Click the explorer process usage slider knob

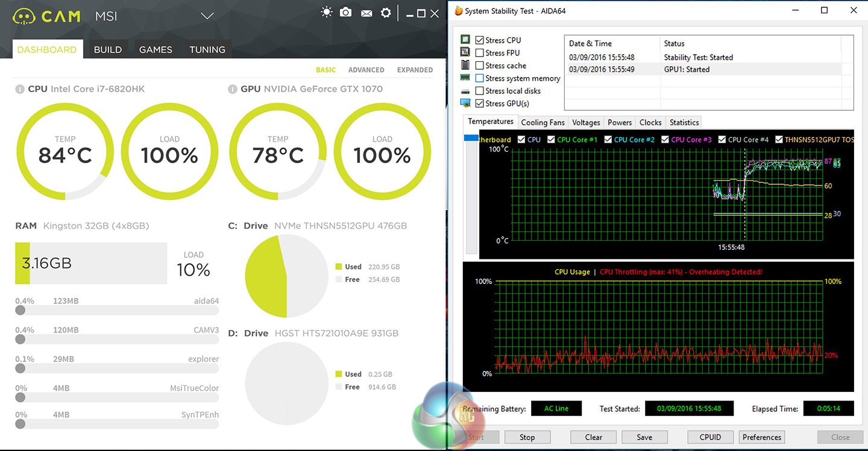20,368
